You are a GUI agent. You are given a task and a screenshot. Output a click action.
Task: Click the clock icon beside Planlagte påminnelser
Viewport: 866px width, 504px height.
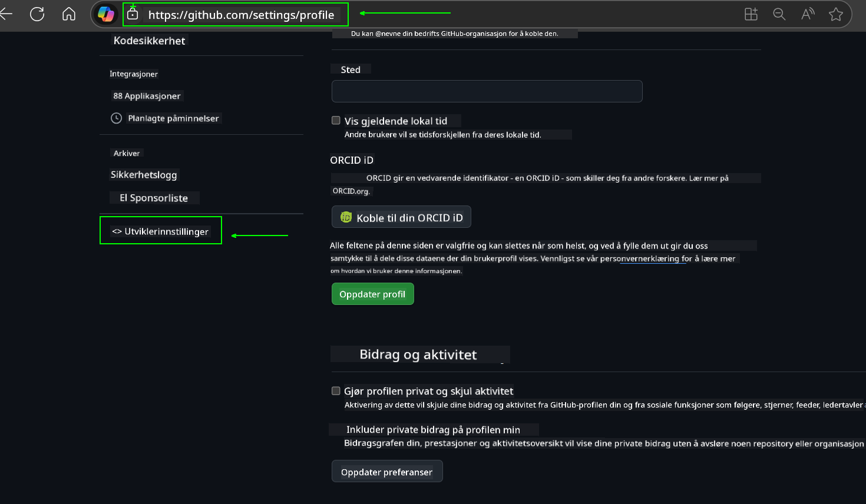pos(117,118)
